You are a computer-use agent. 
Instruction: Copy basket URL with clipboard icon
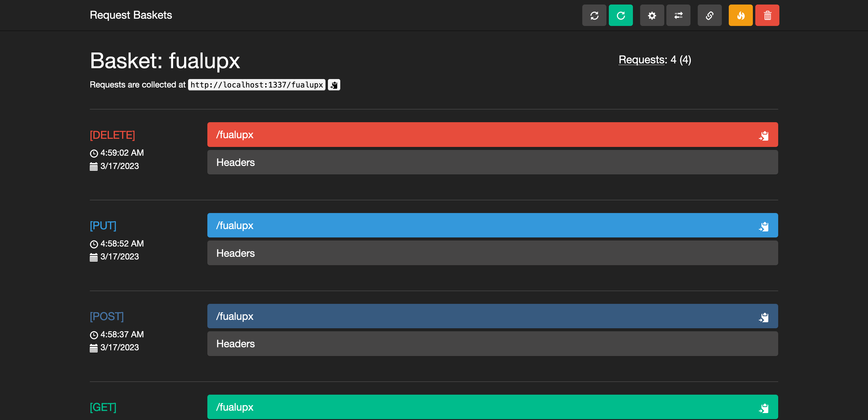334,85
